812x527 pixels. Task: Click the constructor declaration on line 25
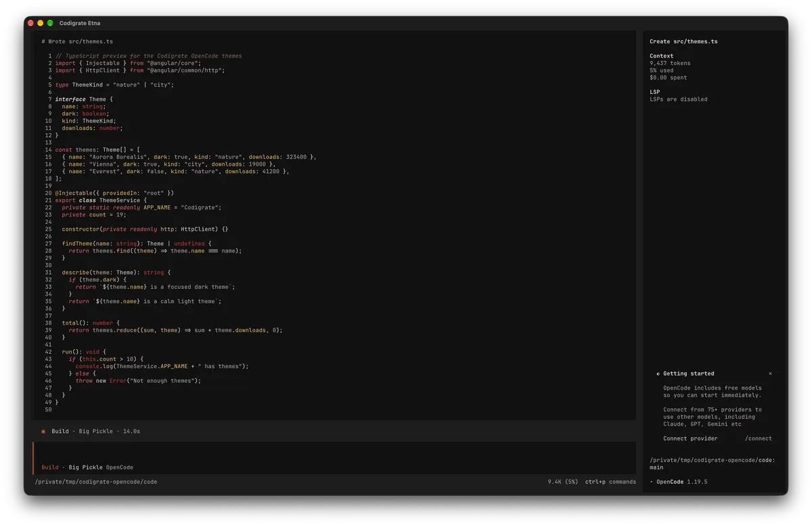click(x=145, y=229)
